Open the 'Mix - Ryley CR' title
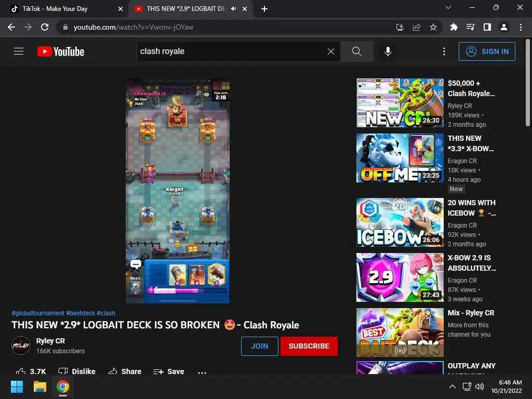The image size is (532, 399). click(471, 313)
